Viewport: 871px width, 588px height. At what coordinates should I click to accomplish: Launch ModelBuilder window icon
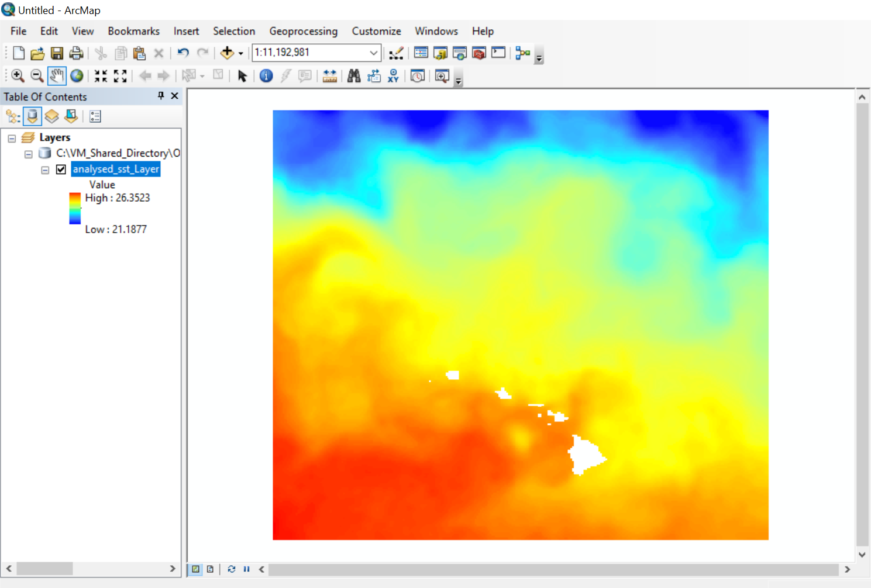[522, 53]
